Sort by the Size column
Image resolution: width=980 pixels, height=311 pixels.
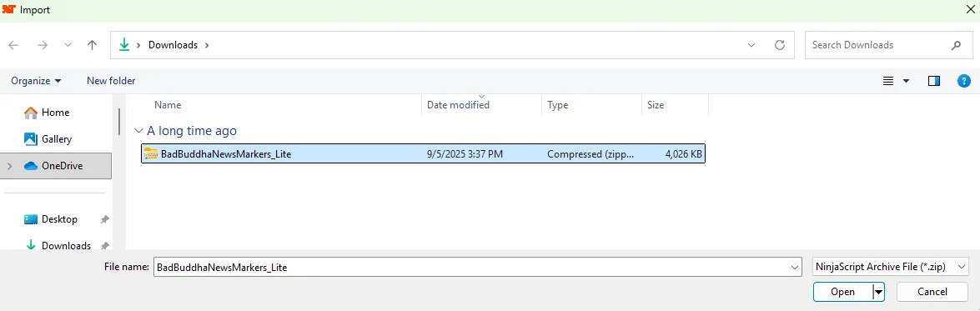[x=656, y=105]
